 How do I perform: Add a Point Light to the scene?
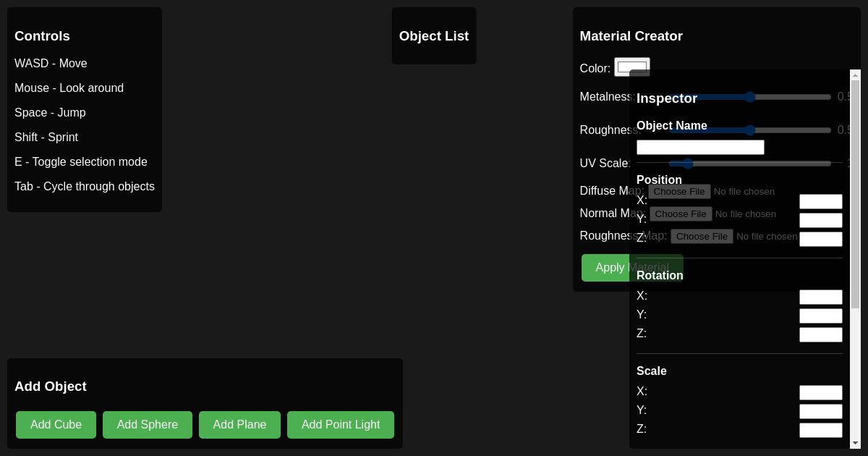(x=340, y=425)
